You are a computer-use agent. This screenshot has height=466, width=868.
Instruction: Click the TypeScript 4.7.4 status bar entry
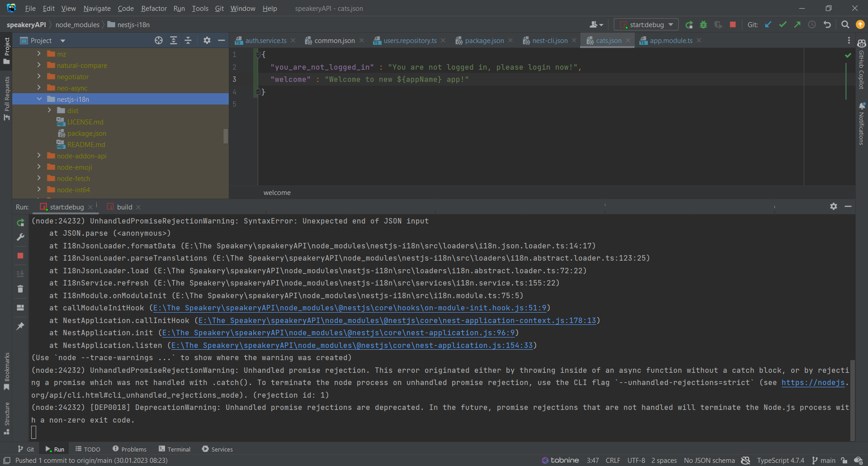click(x=780, y=460)
